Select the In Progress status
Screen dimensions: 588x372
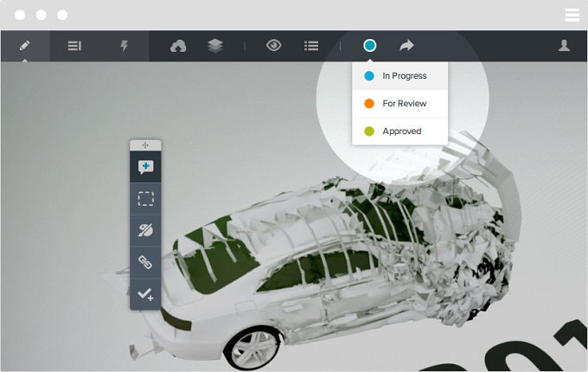click(x=399, y=76)
